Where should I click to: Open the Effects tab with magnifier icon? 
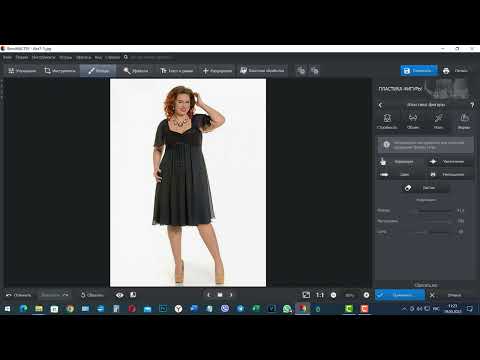136,71
